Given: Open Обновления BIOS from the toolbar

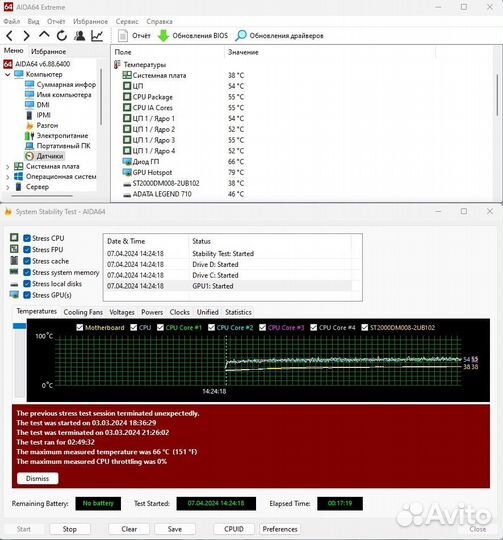Looking at the screenshot, I should point(193,35).
